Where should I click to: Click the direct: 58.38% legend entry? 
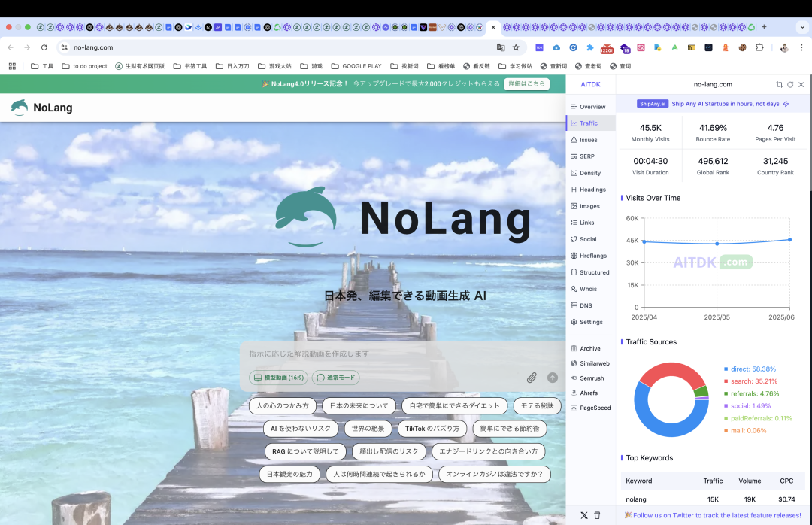pos(750,369)
